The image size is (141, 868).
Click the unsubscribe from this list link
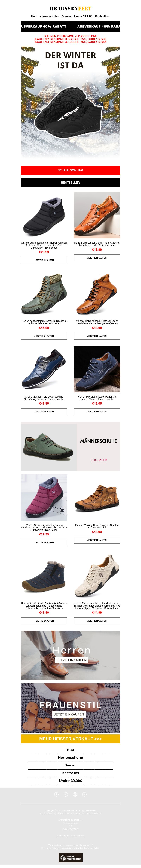pyautogui.click(x=87, y=848)
